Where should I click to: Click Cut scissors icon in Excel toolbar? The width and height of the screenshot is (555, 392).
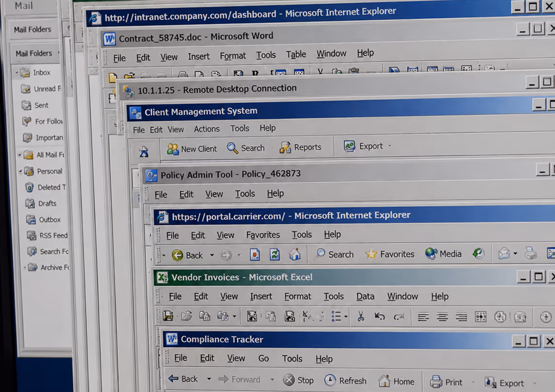(361, 317)
